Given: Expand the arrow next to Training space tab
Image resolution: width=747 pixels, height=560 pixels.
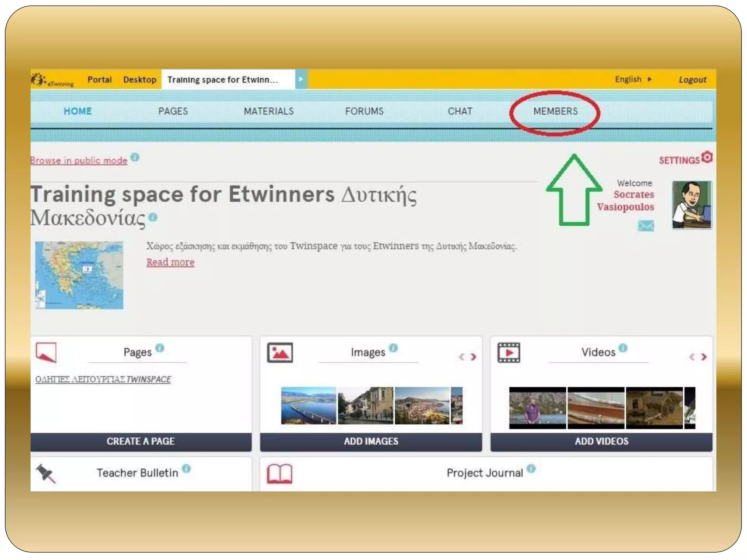Looking at the screenshot, I should (x=301, y=79).
